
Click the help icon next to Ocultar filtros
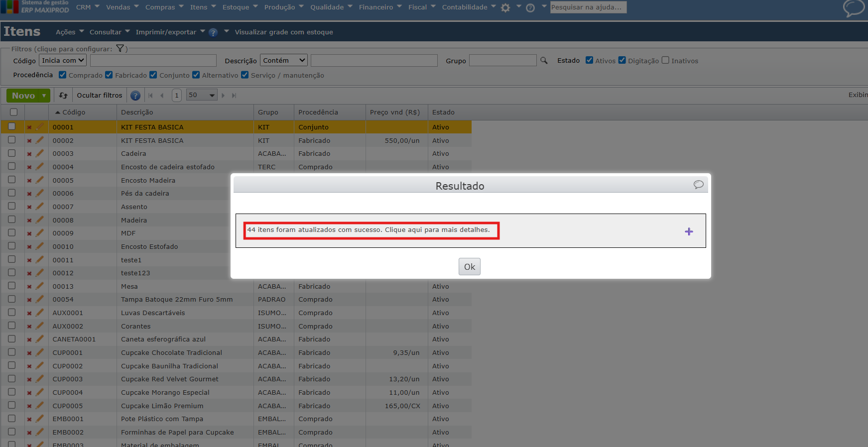coord(135,96)
